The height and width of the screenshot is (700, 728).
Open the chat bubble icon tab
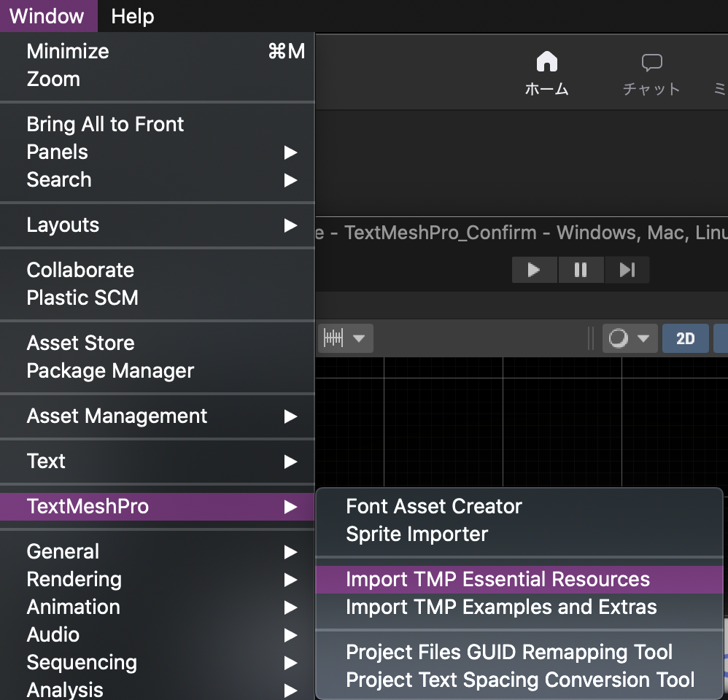651,73
